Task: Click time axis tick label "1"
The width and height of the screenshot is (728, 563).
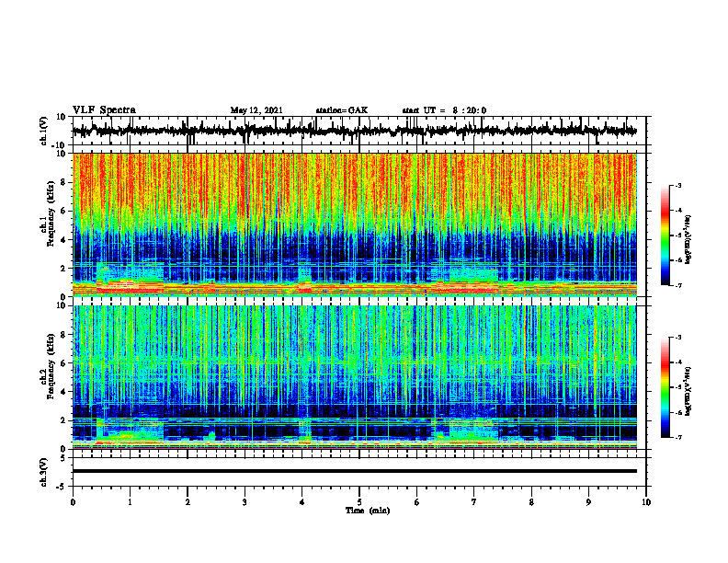Action: 130,502
